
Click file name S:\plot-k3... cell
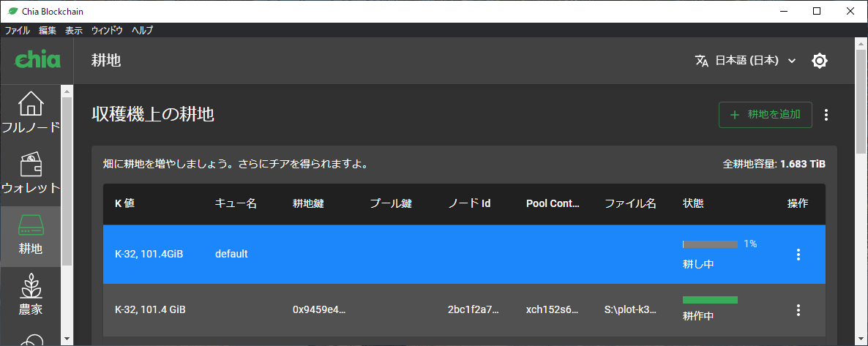coord(631,309)
